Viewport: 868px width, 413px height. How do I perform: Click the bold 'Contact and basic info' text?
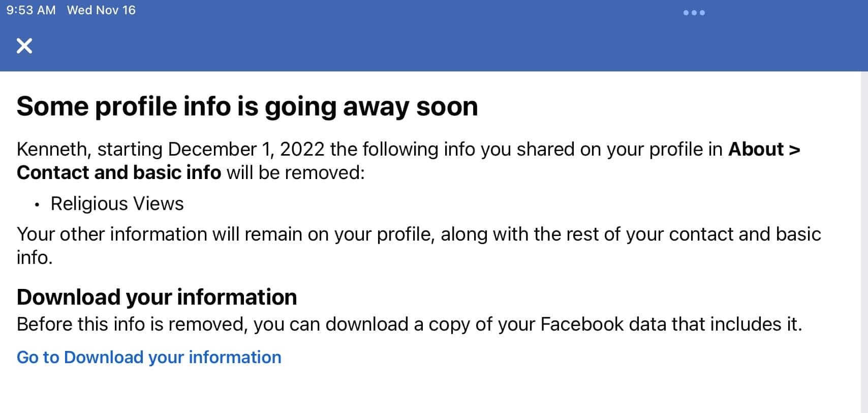point(119,173)
